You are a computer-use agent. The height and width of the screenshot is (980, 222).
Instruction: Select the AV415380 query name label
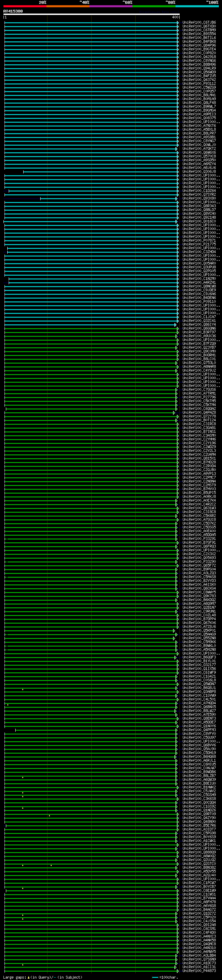pyautogui.click(x=13, y=11)
